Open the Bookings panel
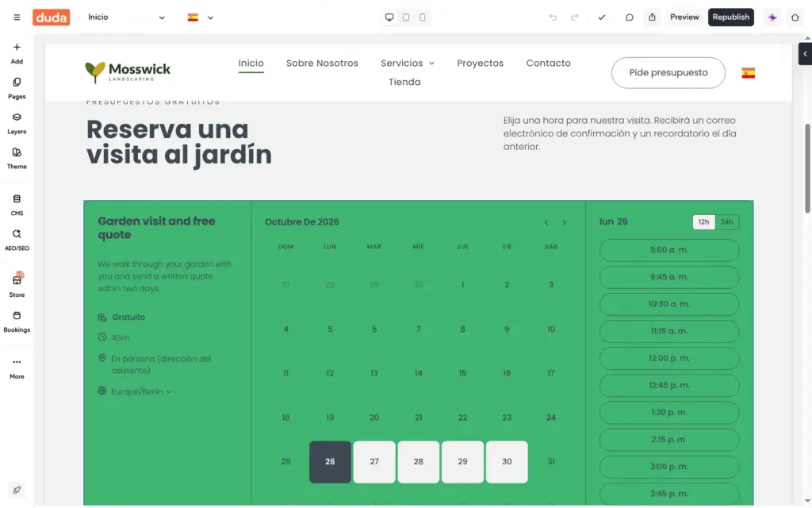 coord(17,322)
